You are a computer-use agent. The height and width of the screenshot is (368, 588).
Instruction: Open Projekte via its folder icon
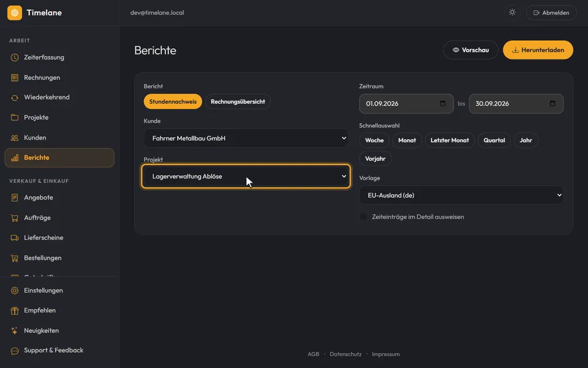[15, 118]
